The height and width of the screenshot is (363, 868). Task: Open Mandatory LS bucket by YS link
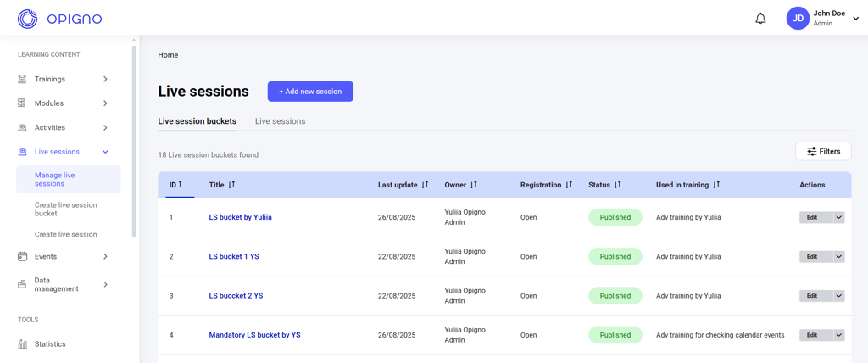click(254, 335)
